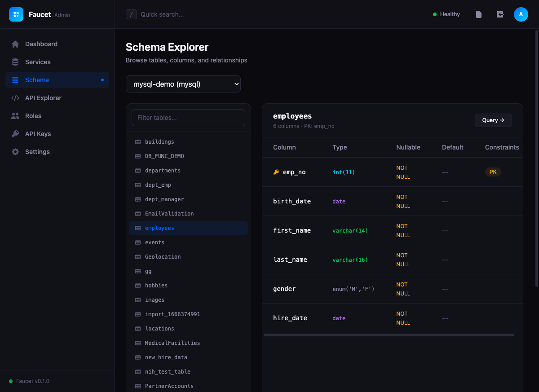Click the table icon beside dept_emp

click(x=138, y=185)
